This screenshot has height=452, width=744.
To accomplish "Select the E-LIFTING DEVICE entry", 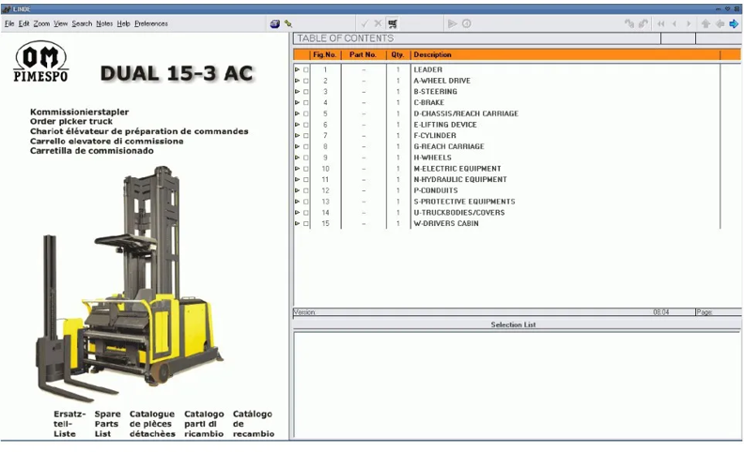I will click(x=445, y=125).
